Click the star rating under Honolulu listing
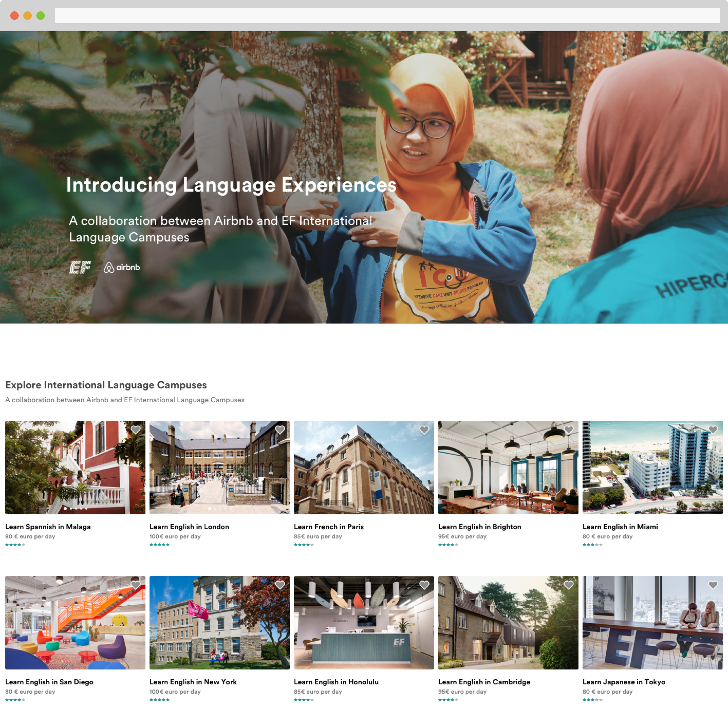This screenshot has height=717, width=728. tap(304, 700)
